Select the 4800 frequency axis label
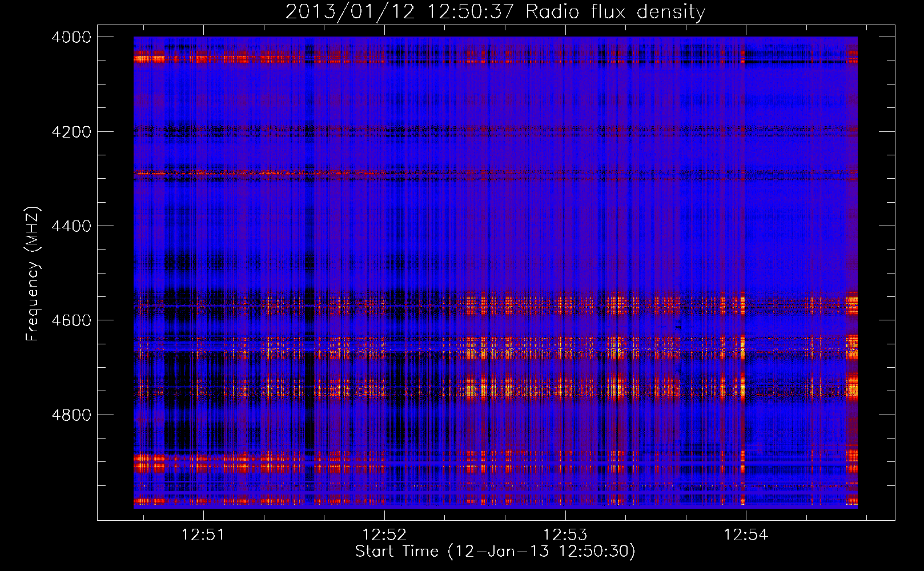 (x=71, y=415)
